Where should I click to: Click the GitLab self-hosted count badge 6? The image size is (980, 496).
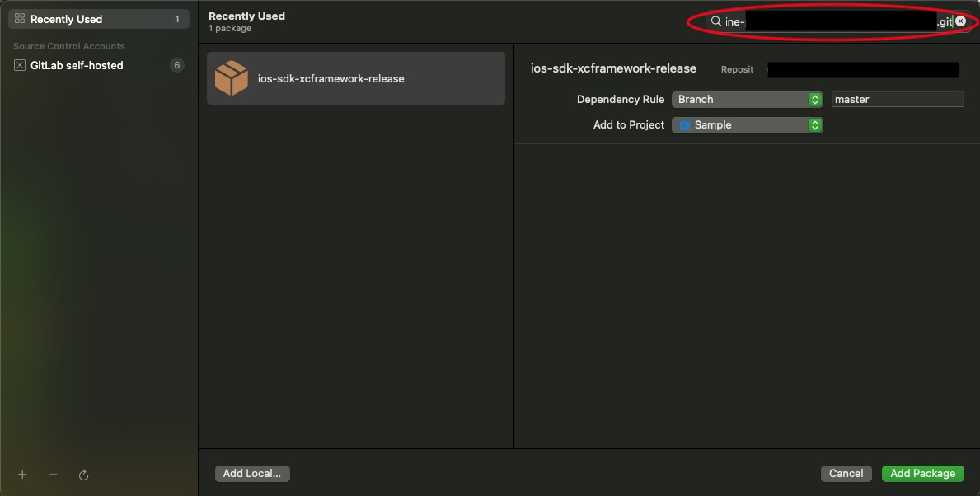click(x=176, y=65)
